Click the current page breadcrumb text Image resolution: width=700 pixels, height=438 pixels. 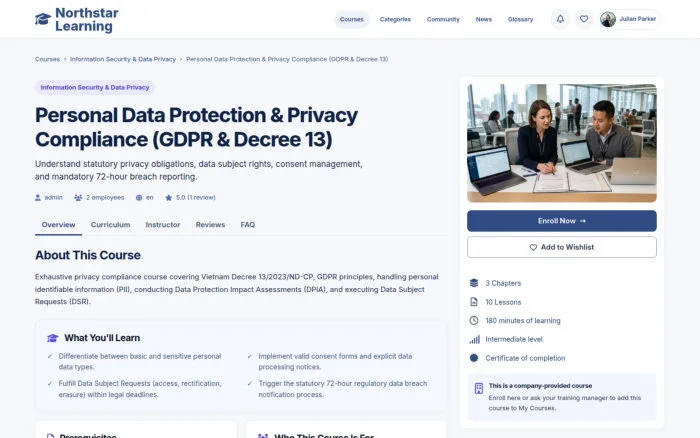click(x=287, y=59)
